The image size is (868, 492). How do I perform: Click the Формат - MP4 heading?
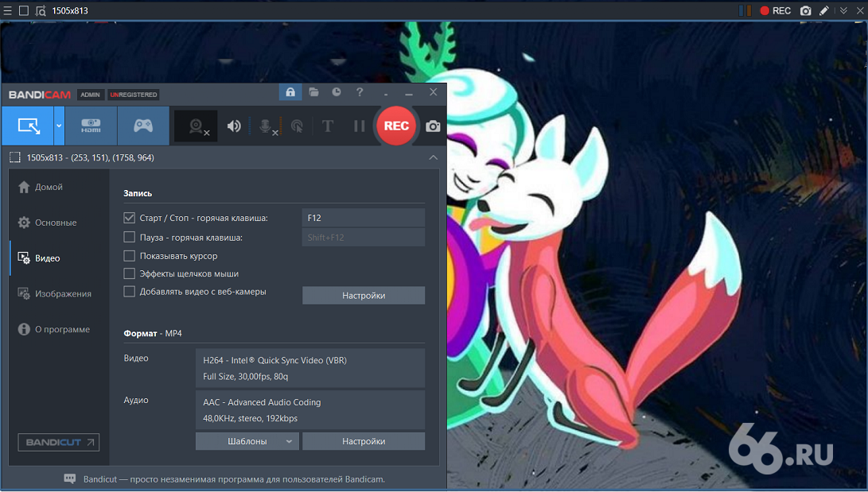pos(153,333)
